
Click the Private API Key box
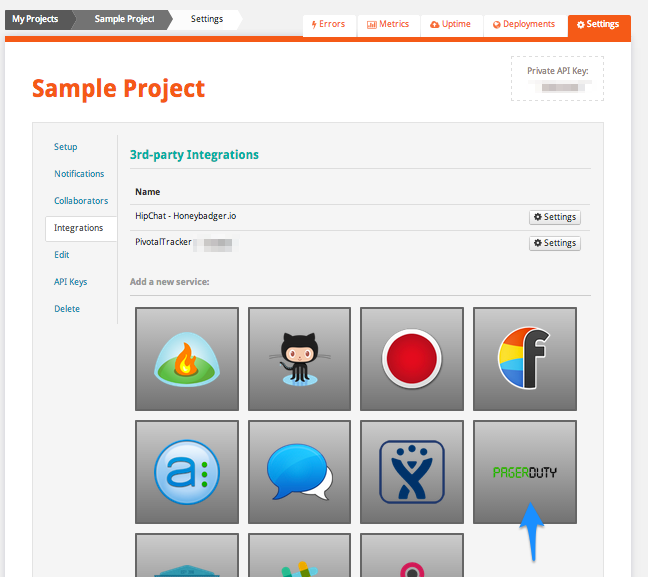557,79
